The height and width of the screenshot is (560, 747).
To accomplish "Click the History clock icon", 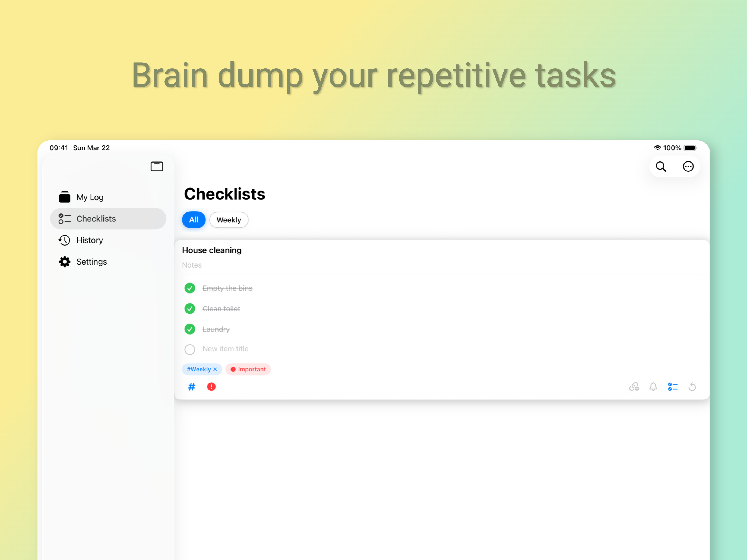I will pos(65,240).
